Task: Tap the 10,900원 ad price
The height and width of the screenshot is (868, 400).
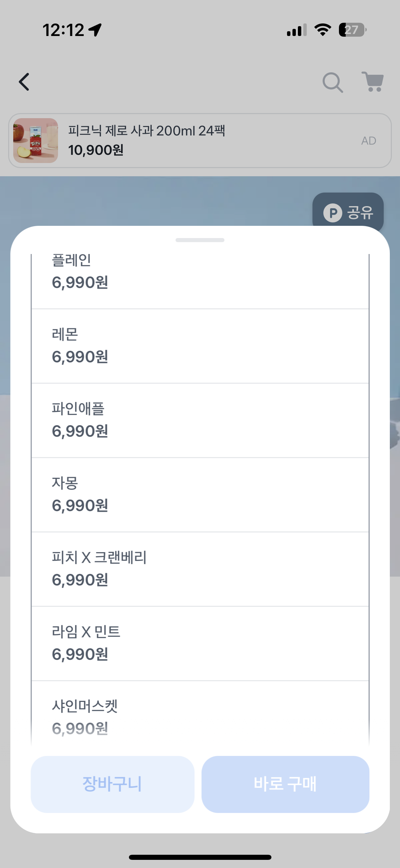Action: click(x=96, y=150)
